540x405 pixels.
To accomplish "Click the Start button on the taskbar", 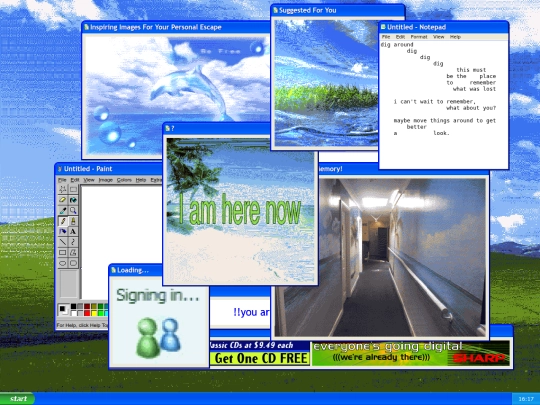I will click(x=17, y=399).
